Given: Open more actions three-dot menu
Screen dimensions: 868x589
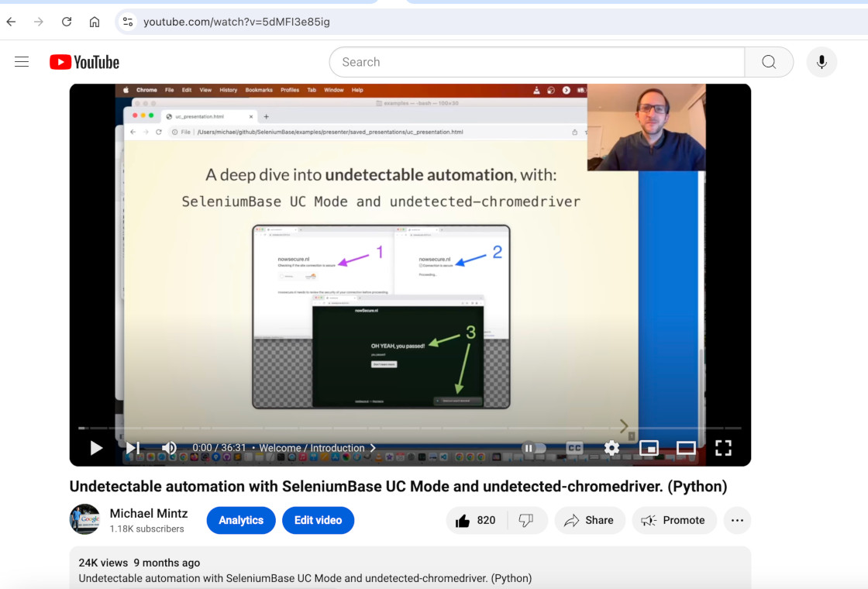Looking at the screenshot, I should [x=737, y=520].
